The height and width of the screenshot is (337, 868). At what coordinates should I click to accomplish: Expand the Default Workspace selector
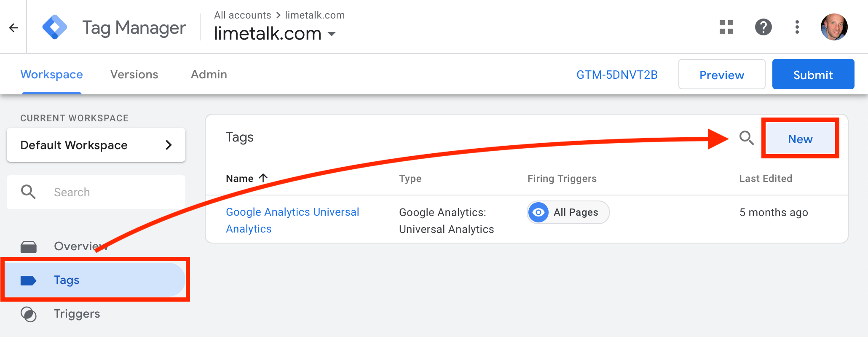(x=96, y=145)
